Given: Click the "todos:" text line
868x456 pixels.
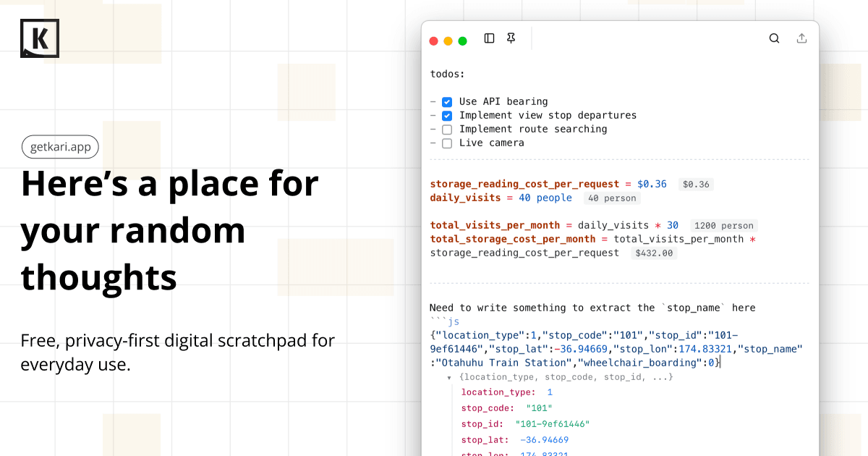Looking at the screenshot, I should pyautogui.click(x=448, y=74).
